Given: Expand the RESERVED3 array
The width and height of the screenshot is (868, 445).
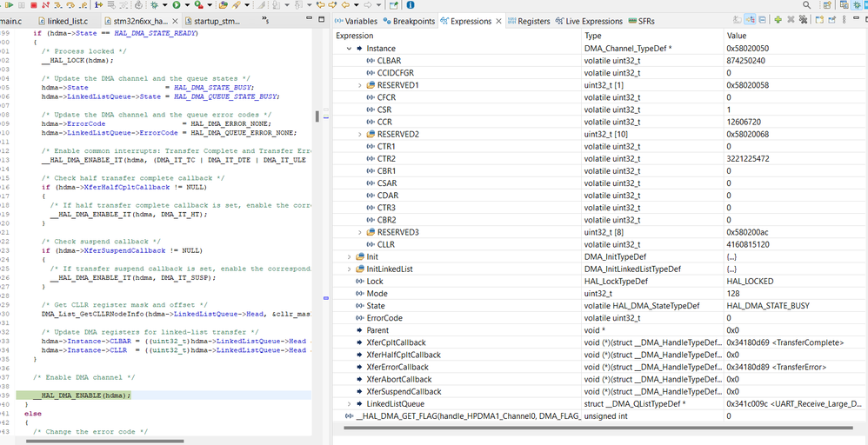Looking at the screenshot, I should [360, 232].
